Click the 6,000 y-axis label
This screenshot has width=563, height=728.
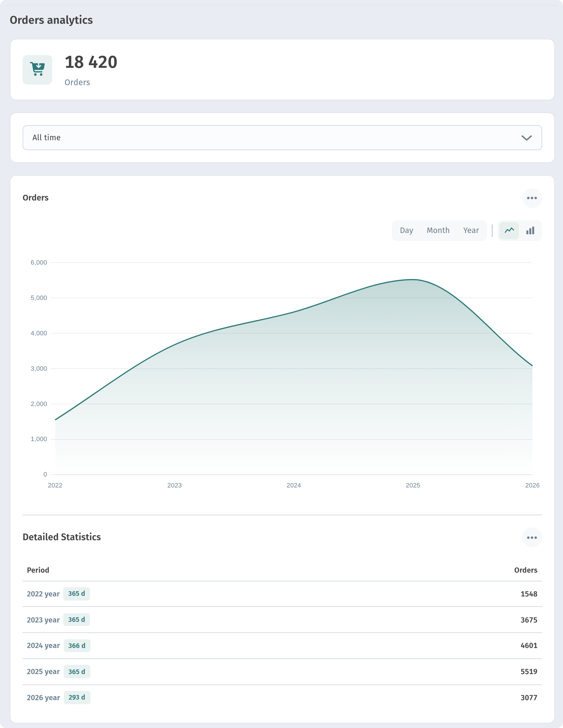(39, 262)
